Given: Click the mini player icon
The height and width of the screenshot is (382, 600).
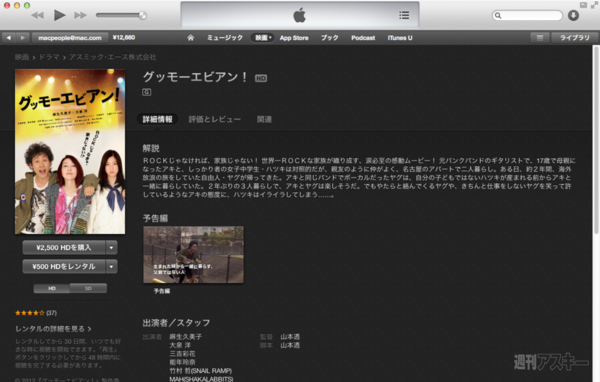Looking at the screenshot, I should click(583, 5).
